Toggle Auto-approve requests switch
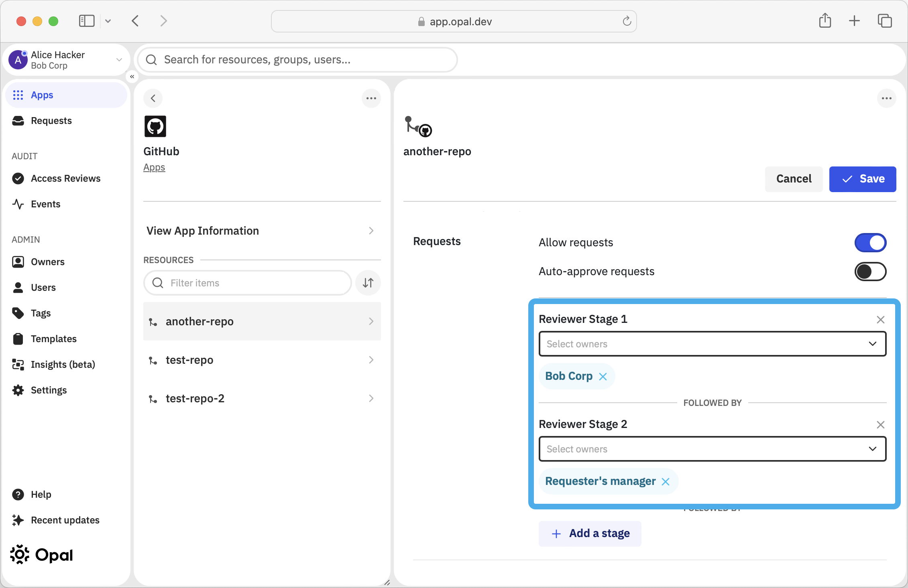The width and height of the screenshot is (908, 588). point(870,272)
